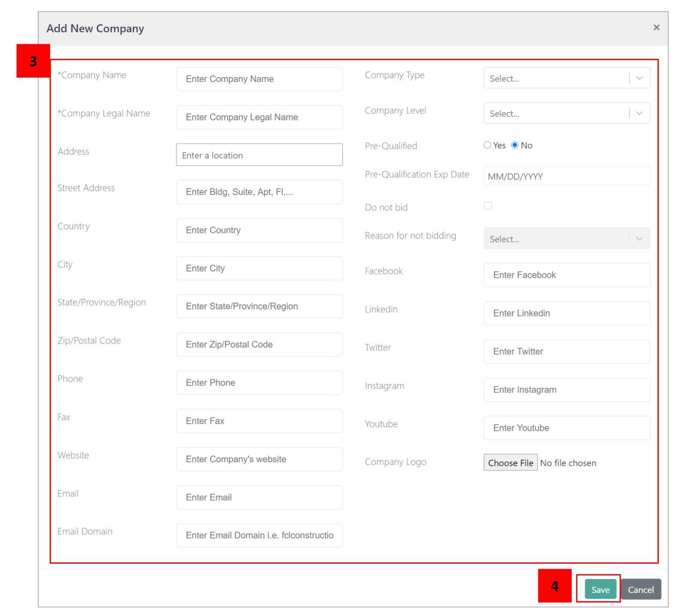Click the Enter Youtube field
The height and width of the screenshot is (616, 685).
tap(566, 428)
